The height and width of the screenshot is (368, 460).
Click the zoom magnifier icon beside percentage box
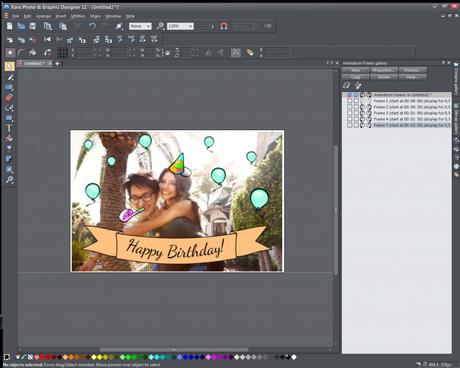pyautogui.click(x=160, y=26)
